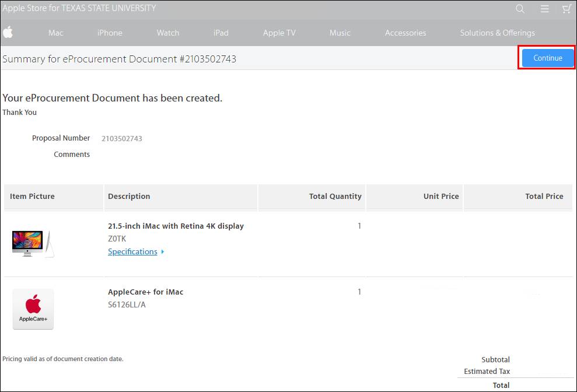Click the iMac quantity value 1

pyautogui.click(x=359, y=226)
